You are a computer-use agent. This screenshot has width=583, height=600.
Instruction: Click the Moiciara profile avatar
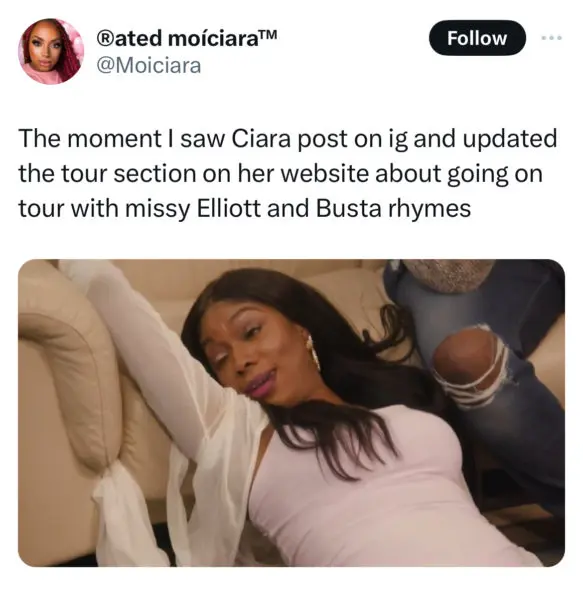click(x=51, y=51)
